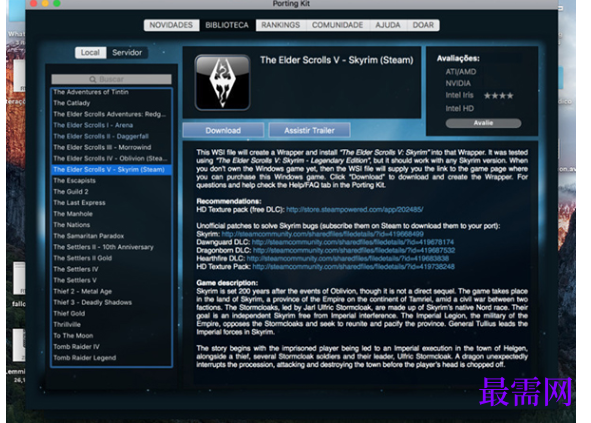Viewport: 591px width, 423px height.
Task: Select The Elder Scrolls IV - Oblivion entry
Action: click(112, 158)
